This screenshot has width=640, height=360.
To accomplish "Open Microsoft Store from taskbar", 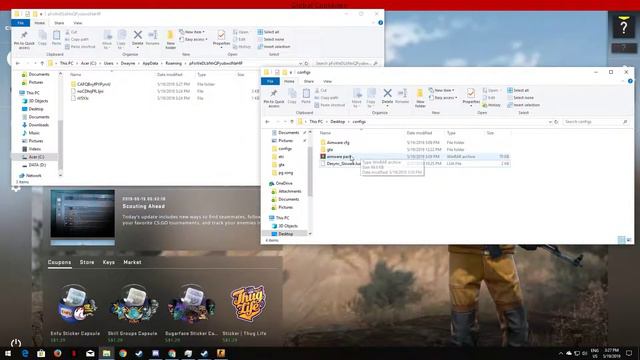I will 41,353.
